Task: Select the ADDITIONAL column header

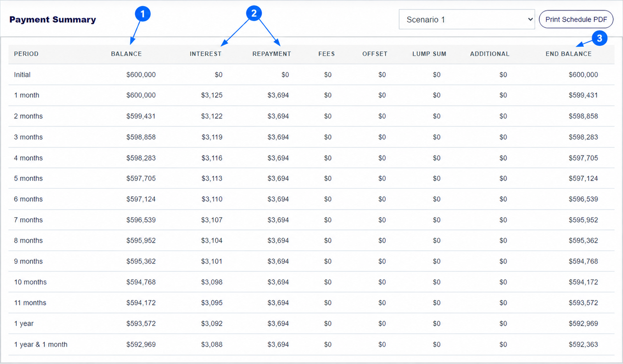Action: (x=489, y=54)
